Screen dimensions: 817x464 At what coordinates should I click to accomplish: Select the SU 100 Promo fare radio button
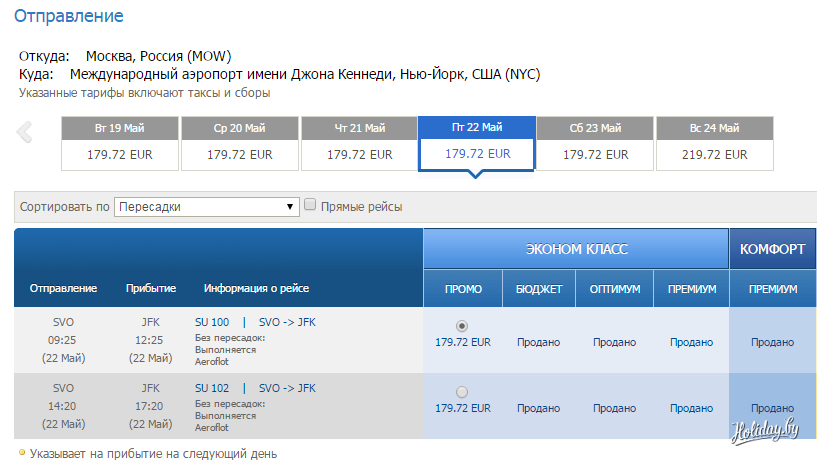pyautogui.click(x=461, y=326)
